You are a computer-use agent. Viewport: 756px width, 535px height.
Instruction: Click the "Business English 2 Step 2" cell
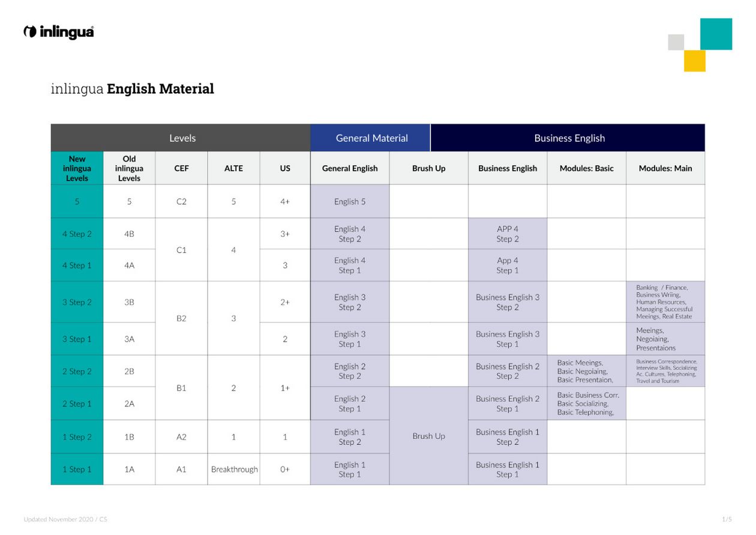(508, 372)
